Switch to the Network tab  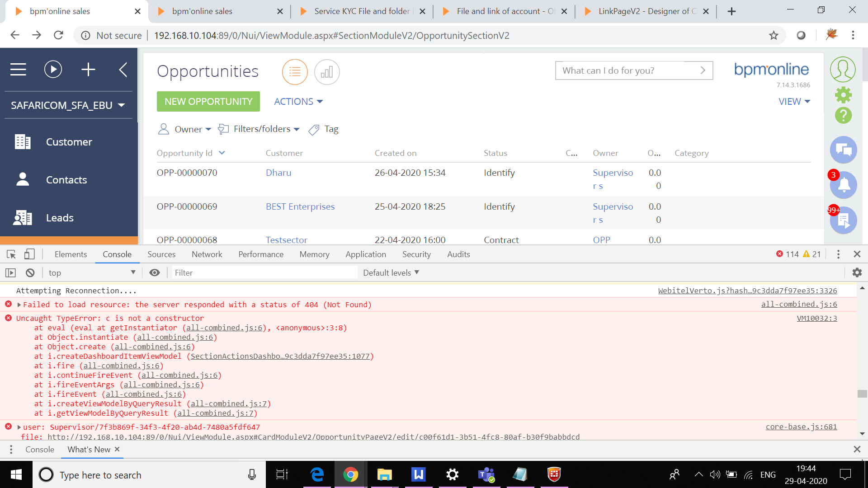pyautogui.click(x=207, y=254)
